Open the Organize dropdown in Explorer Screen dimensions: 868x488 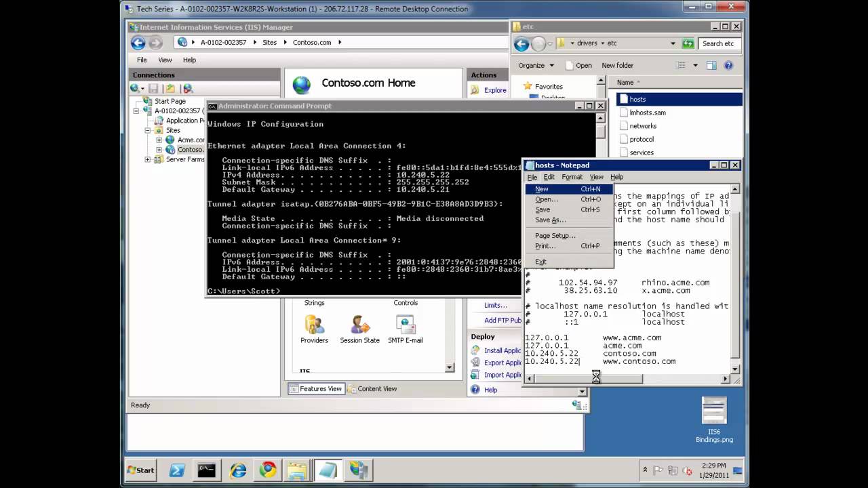pos(536,65)
